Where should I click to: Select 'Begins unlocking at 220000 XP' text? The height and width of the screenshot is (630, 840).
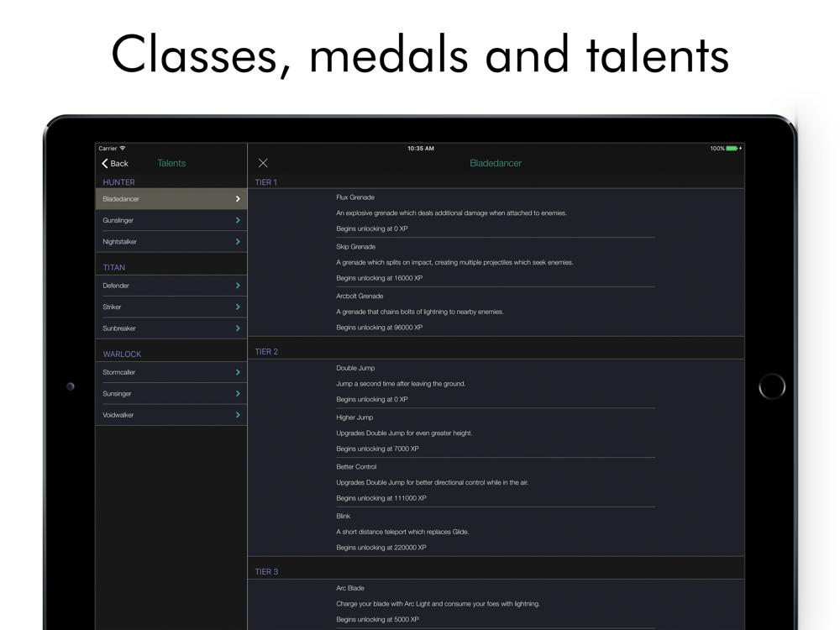pos(381,548)
